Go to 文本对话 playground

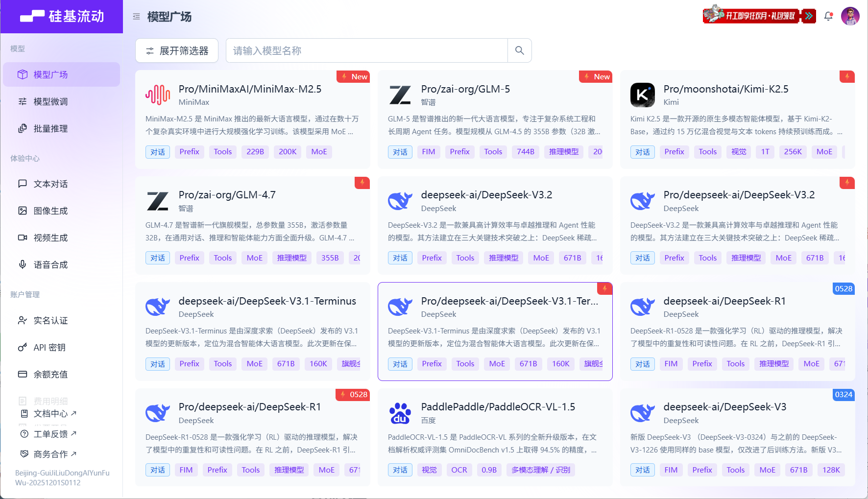62,184
